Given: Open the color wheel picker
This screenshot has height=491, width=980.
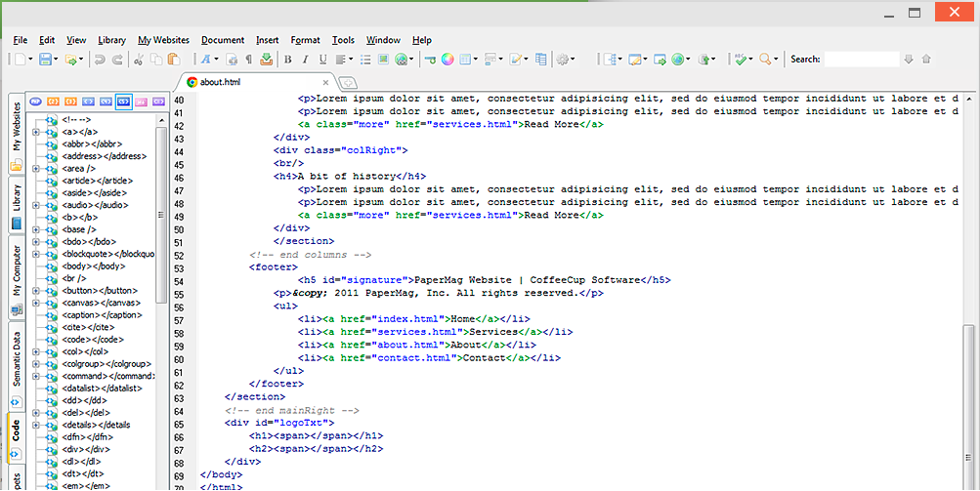Looking at the screenshot, I should pos(447,60).
